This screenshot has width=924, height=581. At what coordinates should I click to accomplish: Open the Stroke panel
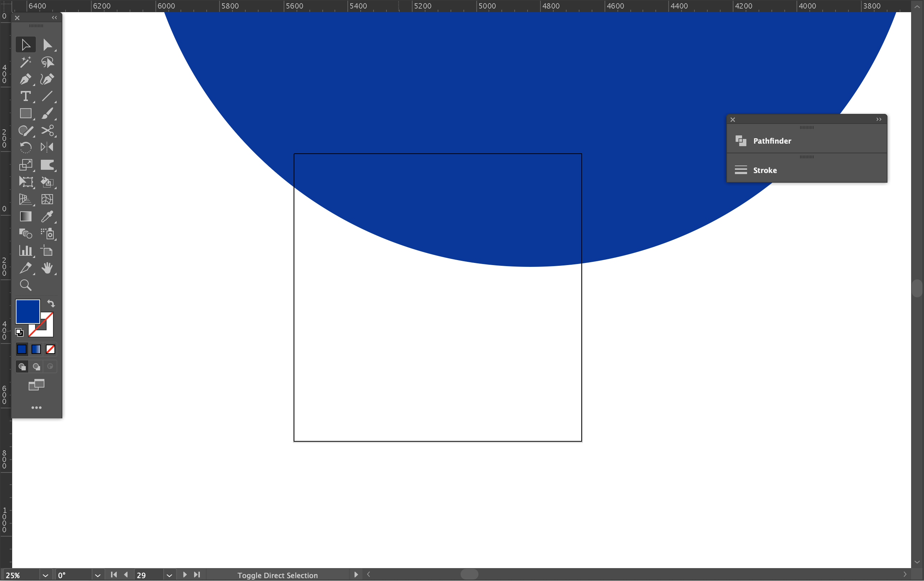pyautogui.click(x=764, y=171)
